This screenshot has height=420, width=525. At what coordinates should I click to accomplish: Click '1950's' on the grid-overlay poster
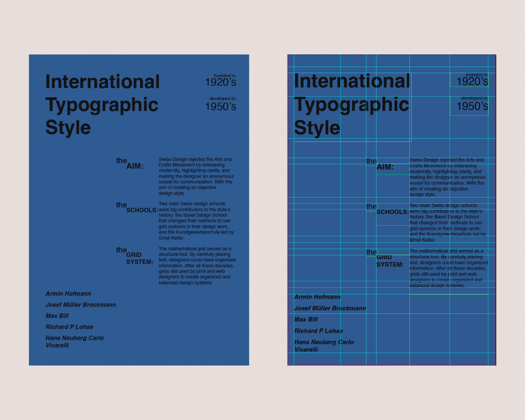click(x=472, y=106)
